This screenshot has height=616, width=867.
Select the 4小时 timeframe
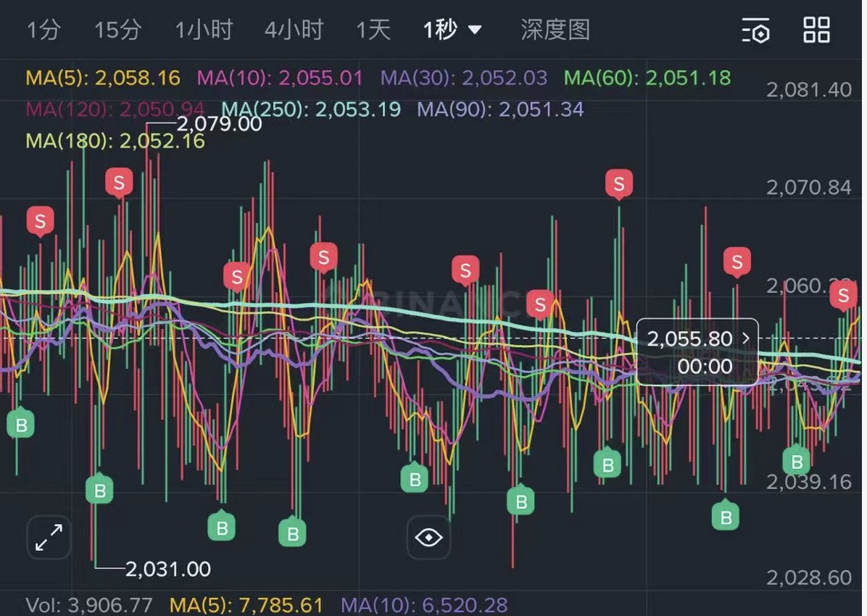[x=294, y=30]
